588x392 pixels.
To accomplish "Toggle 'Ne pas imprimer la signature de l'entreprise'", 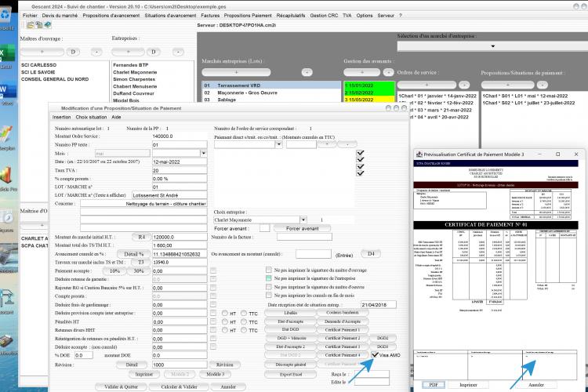I will [268, 278].
